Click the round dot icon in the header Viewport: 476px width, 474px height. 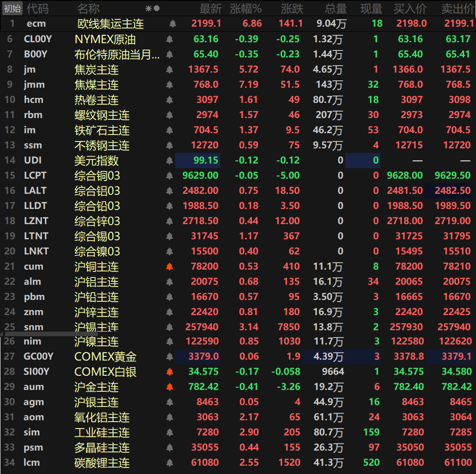click(157, 8)
